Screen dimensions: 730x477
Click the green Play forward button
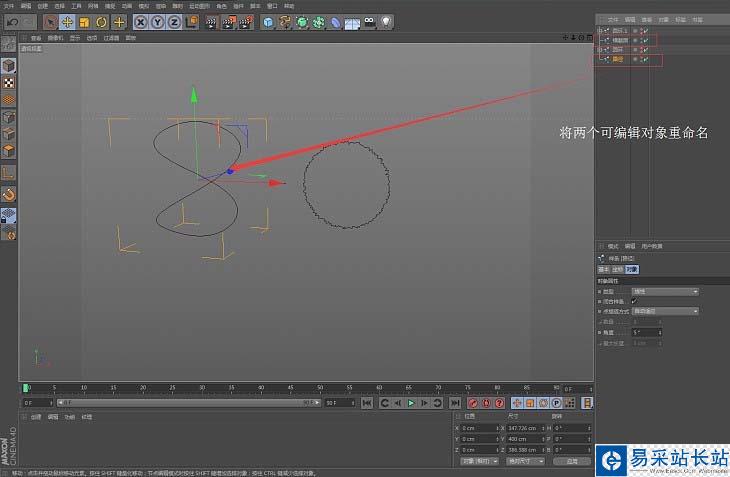tap(411, 403)
